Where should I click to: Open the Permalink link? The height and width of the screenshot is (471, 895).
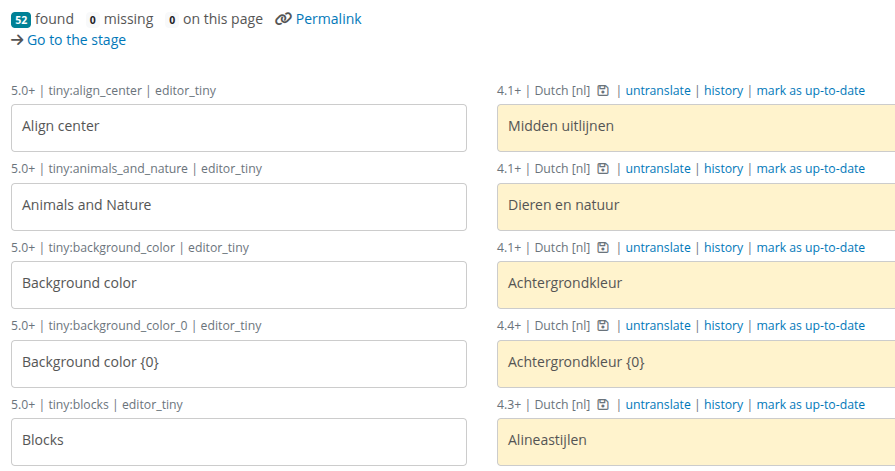click(328, 19)
